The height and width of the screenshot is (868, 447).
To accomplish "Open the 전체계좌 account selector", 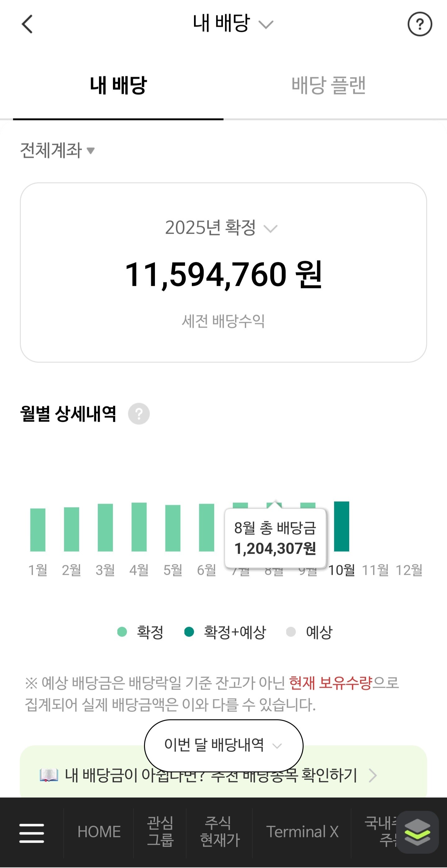I will tap(57, 150).
